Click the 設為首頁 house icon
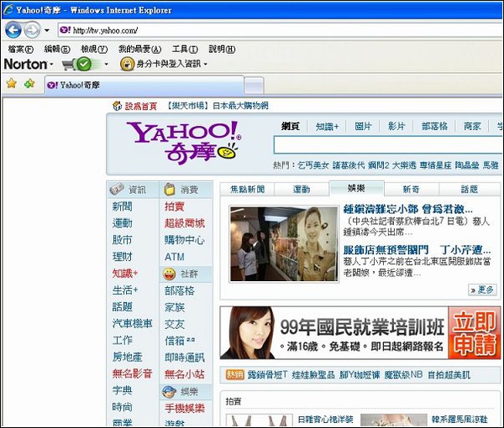Screen dimensions: 504x428 pyautogui.click(x=117, y=106)
